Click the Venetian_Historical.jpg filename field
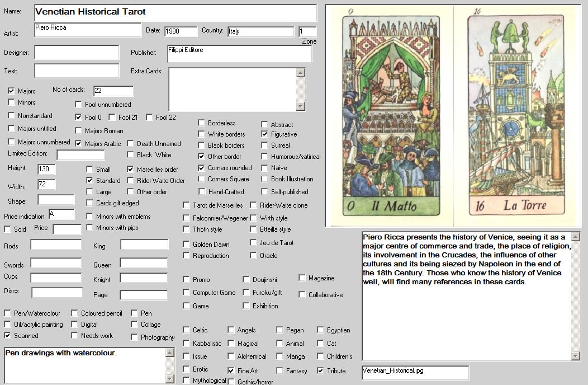This screenshot has height=385, width=588. click(415, 372)
